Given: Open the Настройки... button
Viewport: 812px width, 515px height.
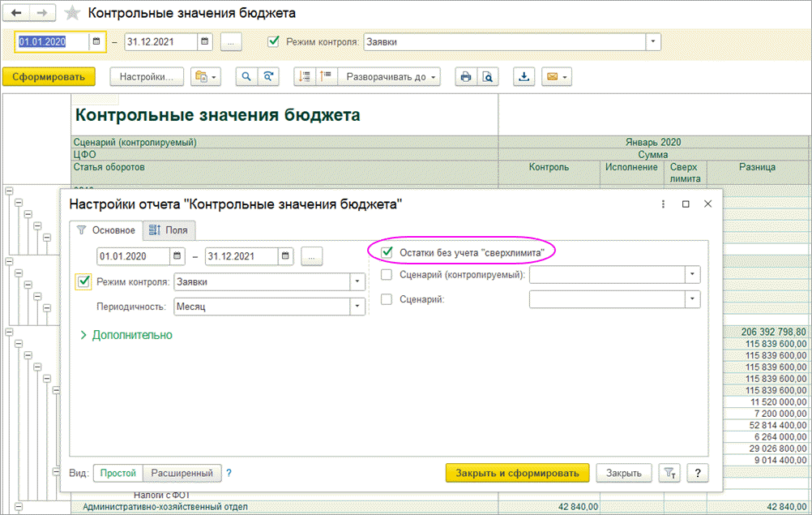Looking at the screenshot, I should point(147,77).
